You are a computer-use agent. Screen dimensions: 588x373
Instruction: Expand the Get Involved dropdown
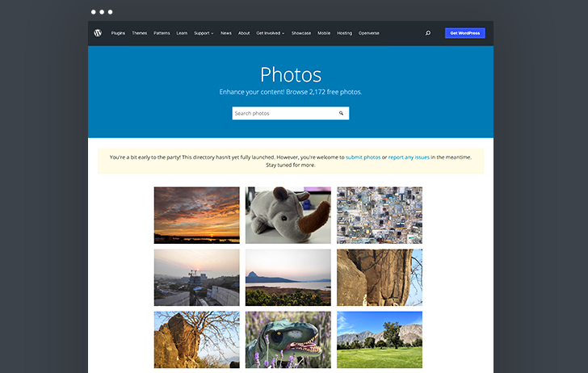click(271, 33)
